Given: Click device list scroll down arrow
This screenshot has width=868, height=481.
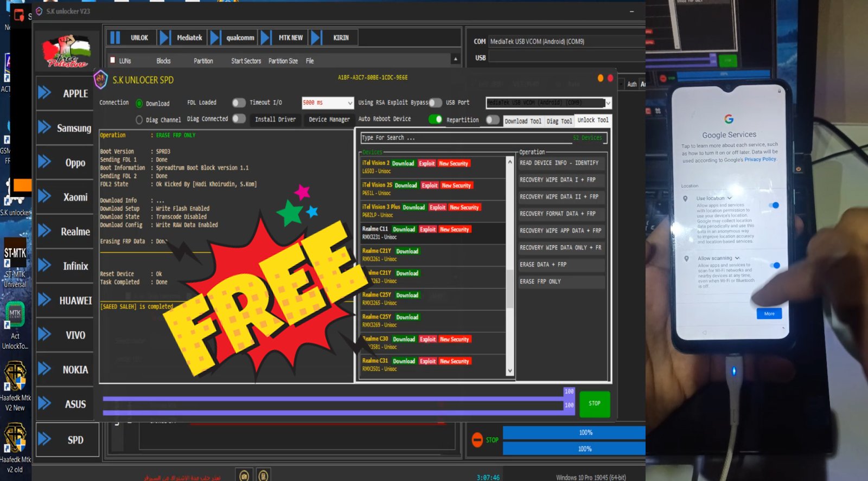Looking at the screenshot, I should pos(509,371).
